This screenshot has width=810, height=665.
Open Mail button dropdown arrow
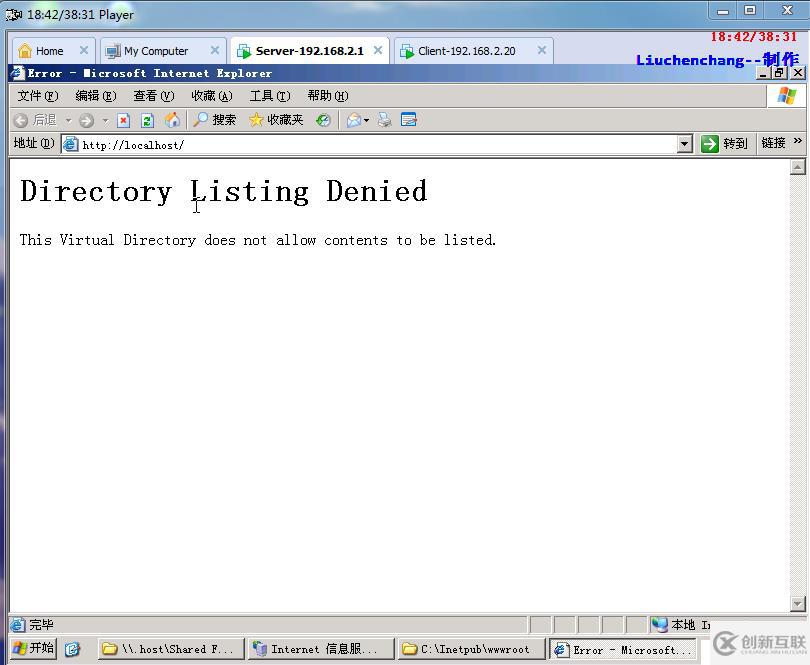point(366,120)
